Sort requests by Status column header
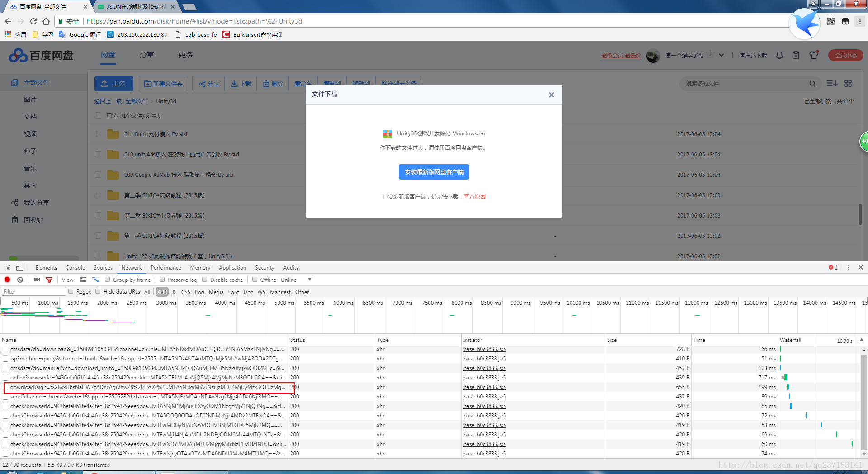Viewport: 868px width, 474px height. (x=332, y=340)
